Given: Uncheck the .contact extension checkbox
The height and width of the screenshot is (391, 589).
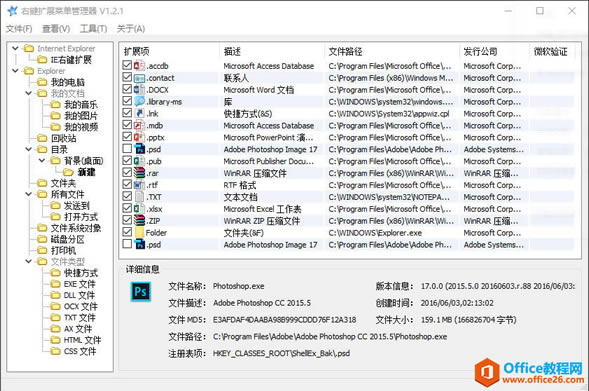Looking at the screenshot, I should tap(127, 77).
